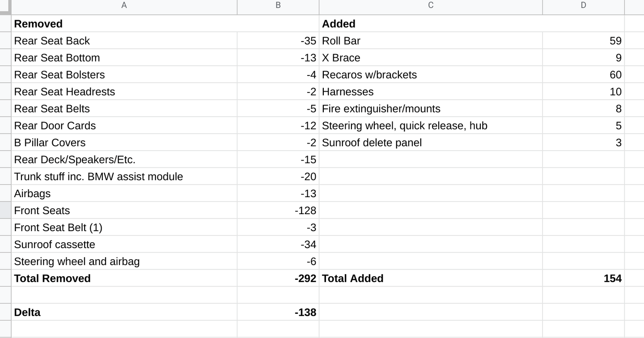Select column A header
The width and height of the screenshot is (644, 338).
(124, 6)
